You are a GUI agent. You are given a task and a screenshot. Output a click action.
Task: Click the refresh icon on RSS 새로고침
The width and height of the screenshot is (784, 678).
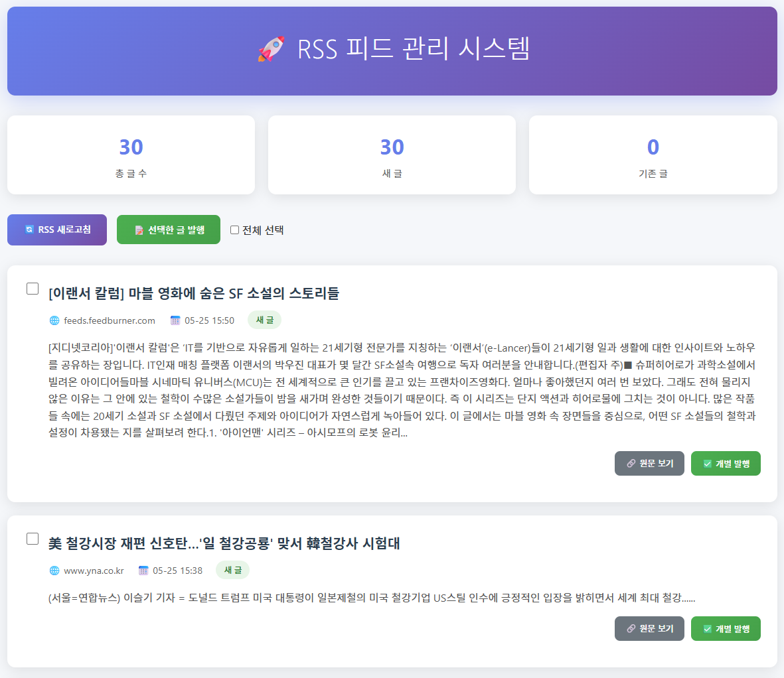[29, 230]
